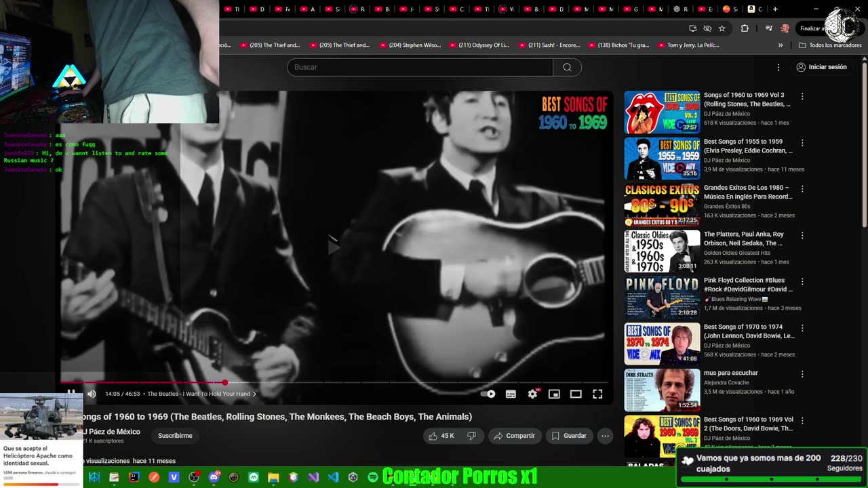868x488 pixels.
Task: Dislike the video
Action: click(x=472, y=436)
